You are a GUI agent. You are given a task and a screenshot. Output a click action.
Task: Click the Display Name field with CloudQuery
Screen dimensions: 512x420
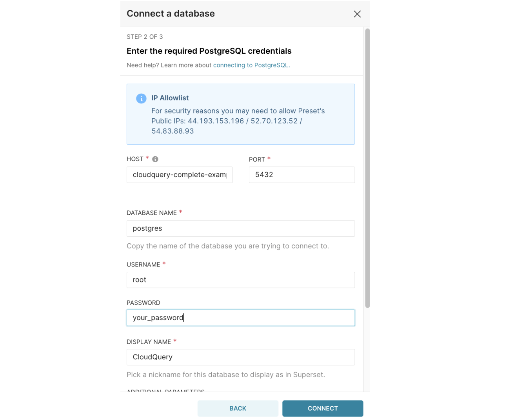(x=240, y=357)
